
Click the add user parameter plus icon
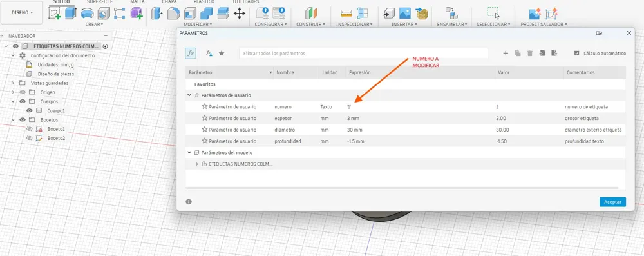pyautogui.click(x=506, y=53)
